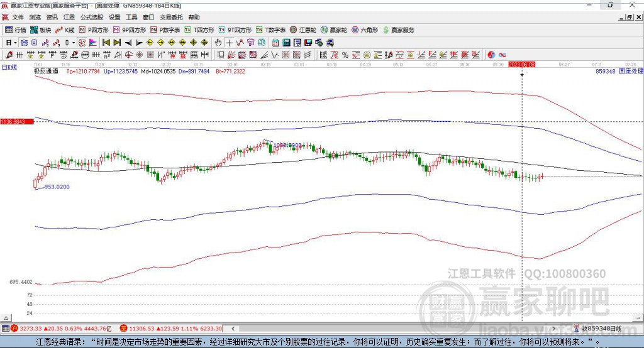644x348 pixels.
Task: Toggle the crosshair cursor tool
Action: point(229,43)
